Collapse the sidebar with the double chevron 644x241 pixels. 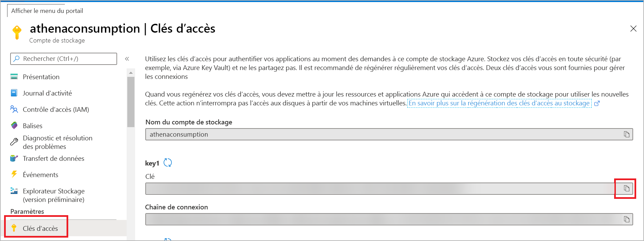point(127,59)
